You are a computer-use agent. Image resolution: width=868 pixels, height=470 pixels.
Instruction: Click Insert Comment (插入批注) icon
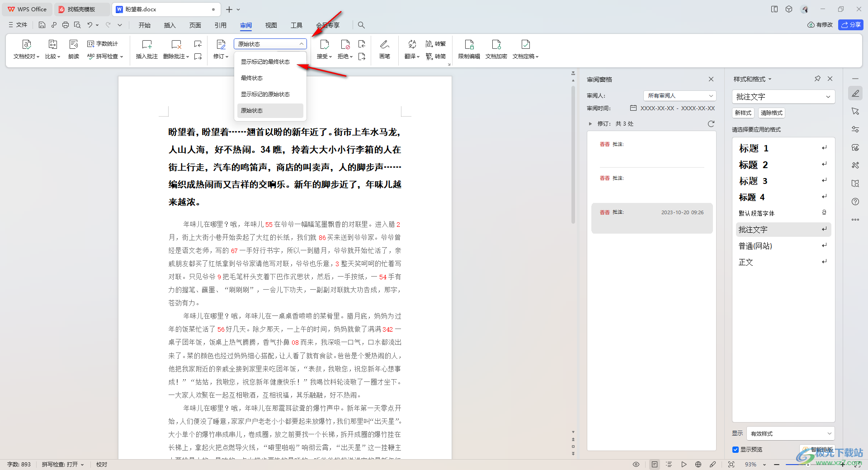click(x=147, y=44)
